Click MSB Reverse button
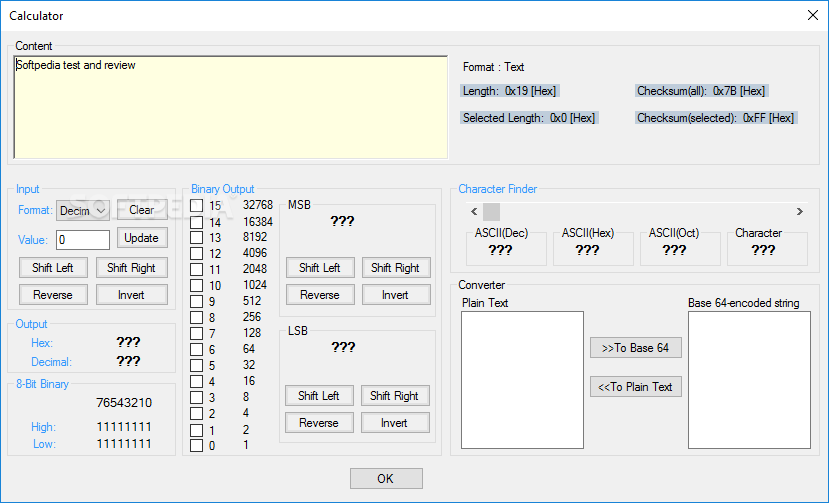Screen dimensions: 829x503 tap(320, 295)
